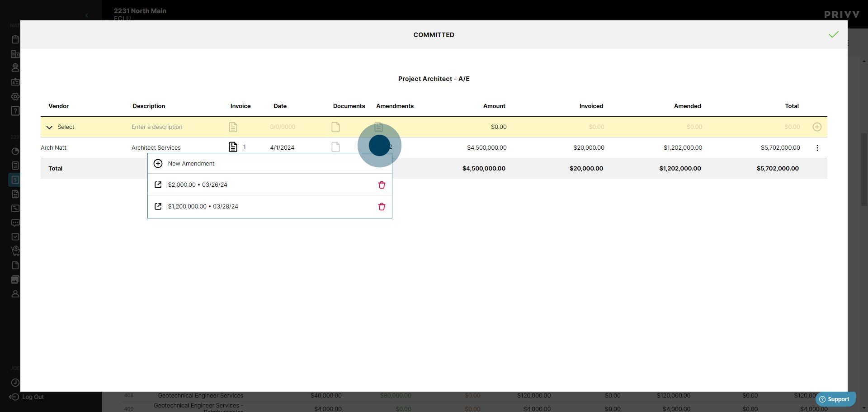This screenshot has height=412, width=868.
Task: Collapse the sidebar with the chevron arrow
Action: pyautogui.click(x=86, y=15)
